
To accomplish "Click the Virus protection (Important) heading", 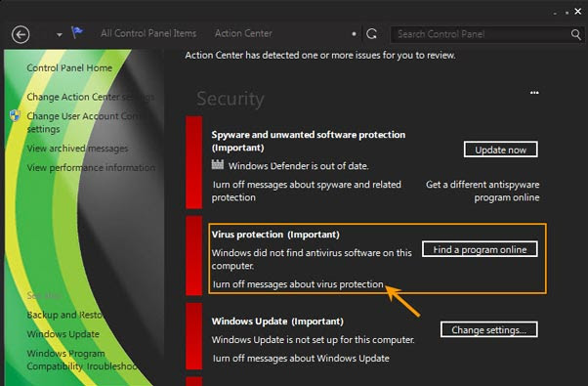I will pyautogui.click(x=275, y=235).
